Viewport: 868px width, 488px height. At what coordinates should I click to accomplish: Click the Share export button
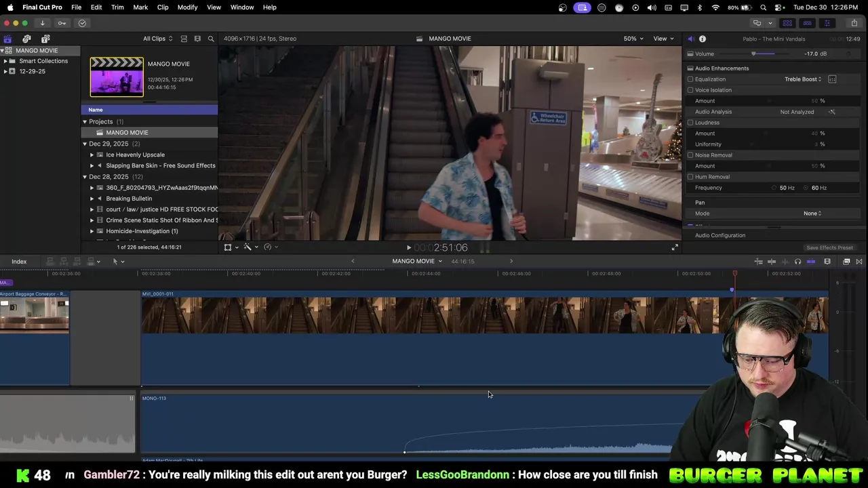pos(854,23)
